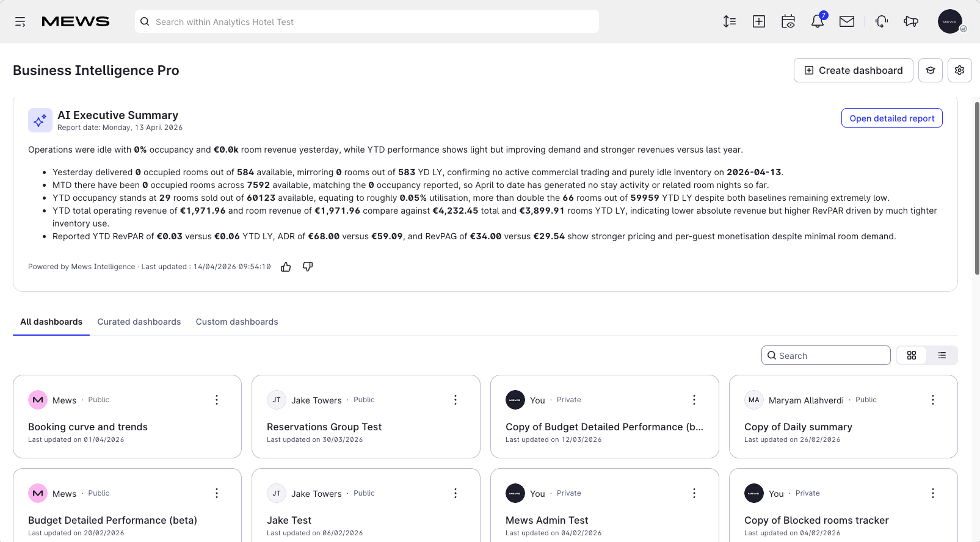The height and width of the screenshot is (542, 980).
Task: Open options menu for Jake Test
Action: tap(456, 493)
